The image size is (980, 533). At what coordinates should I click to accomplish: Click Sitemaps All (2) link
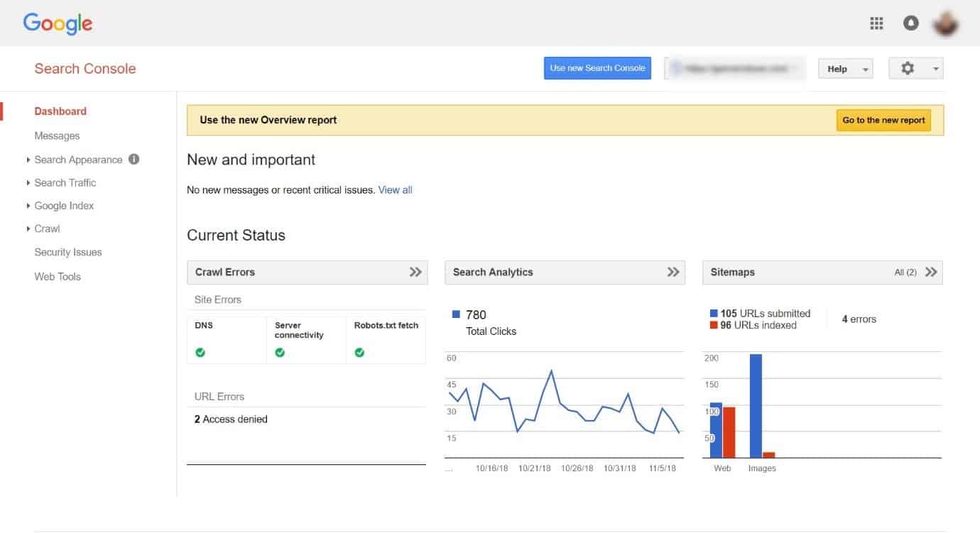pyautogui.click(x=905, y=273)
